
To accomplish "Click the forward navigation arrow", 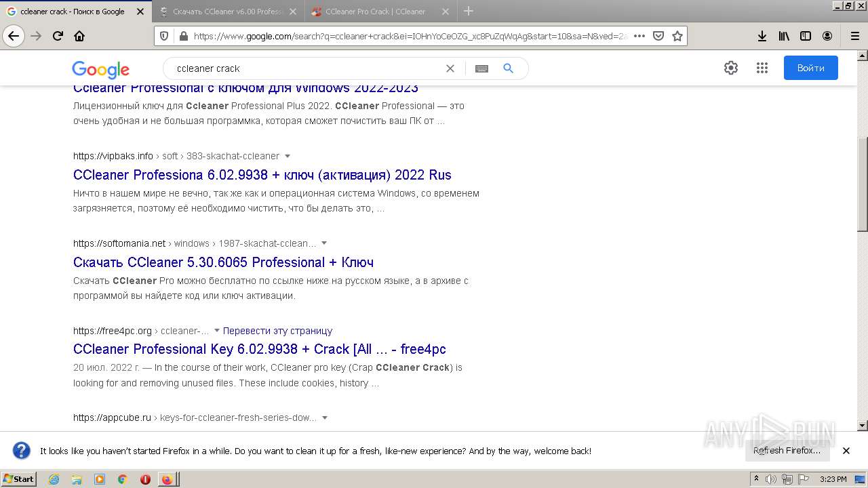I will (x=36, y=36).
